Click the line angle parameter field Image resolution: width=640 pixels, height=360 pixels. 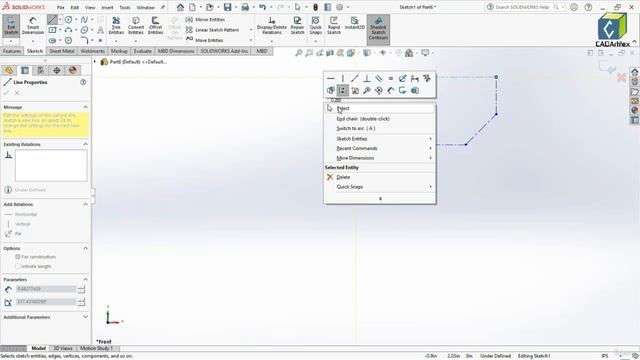pos(46,302)
